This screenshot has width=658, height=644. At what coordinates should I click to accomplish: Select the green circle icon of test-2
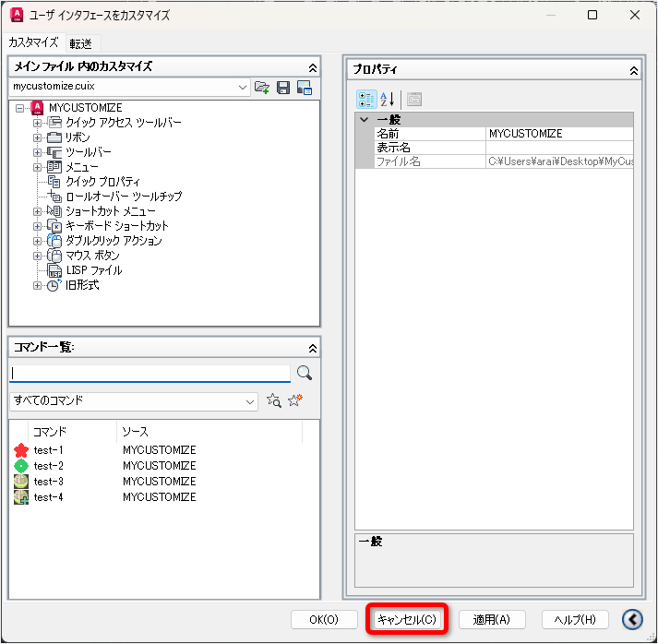pos(21,466)
